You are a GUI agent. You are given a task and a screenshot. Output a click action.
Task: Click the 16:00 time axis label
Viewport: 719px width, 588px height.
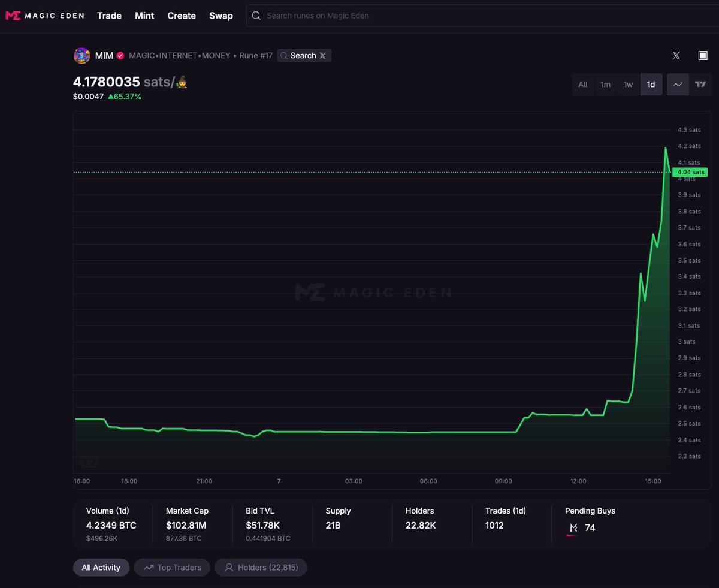pyautogui.click(x=82, y=481)
